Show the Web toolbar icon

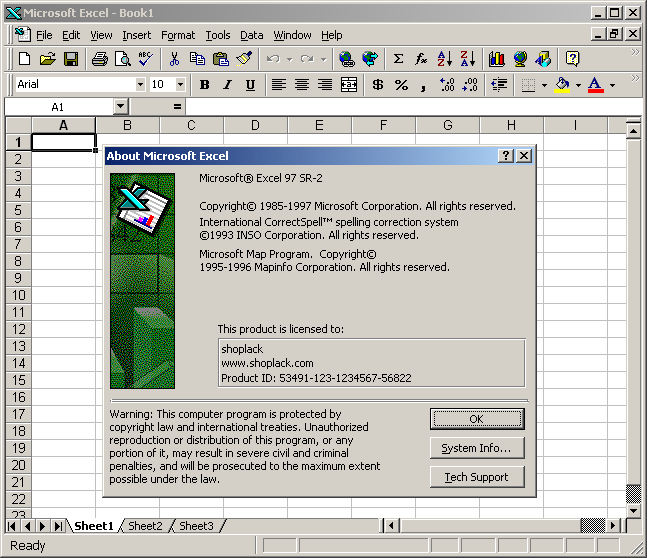pos(370,59)
